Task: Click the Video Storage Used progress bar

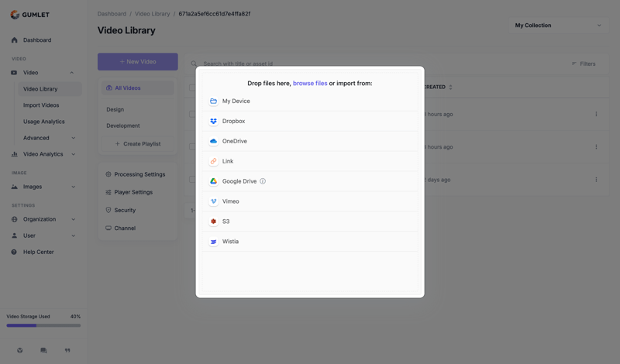Action: pos(43,325)
